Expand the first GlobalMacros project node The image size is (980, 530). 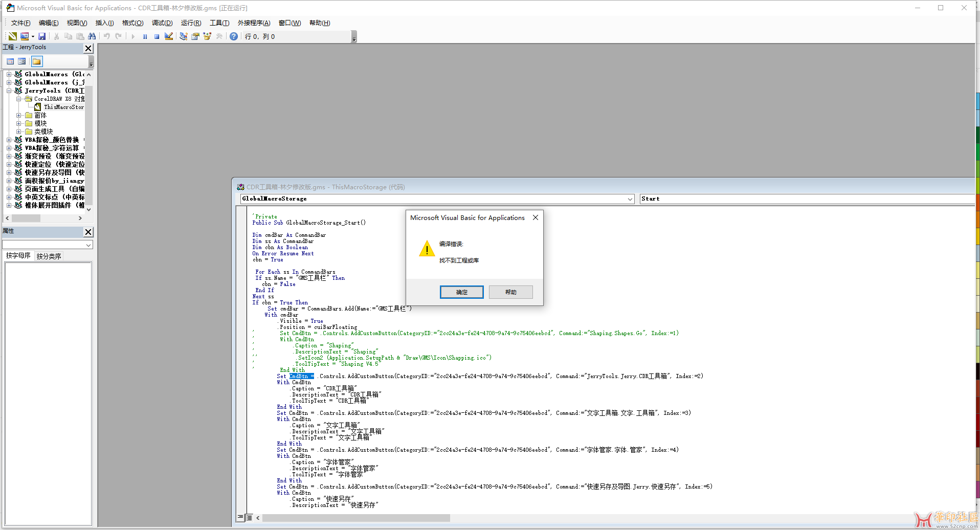[x=9, y=74]
